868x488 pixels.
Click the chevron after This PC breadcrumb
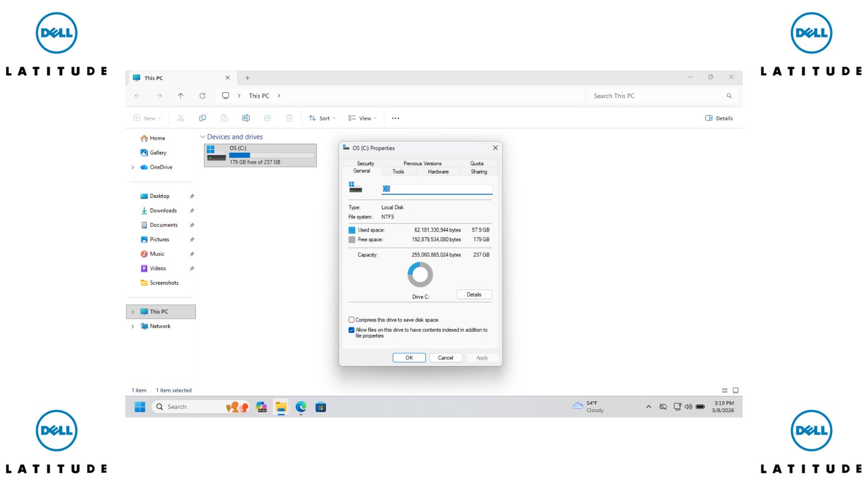pyautogui.click(x=279, y=96)
